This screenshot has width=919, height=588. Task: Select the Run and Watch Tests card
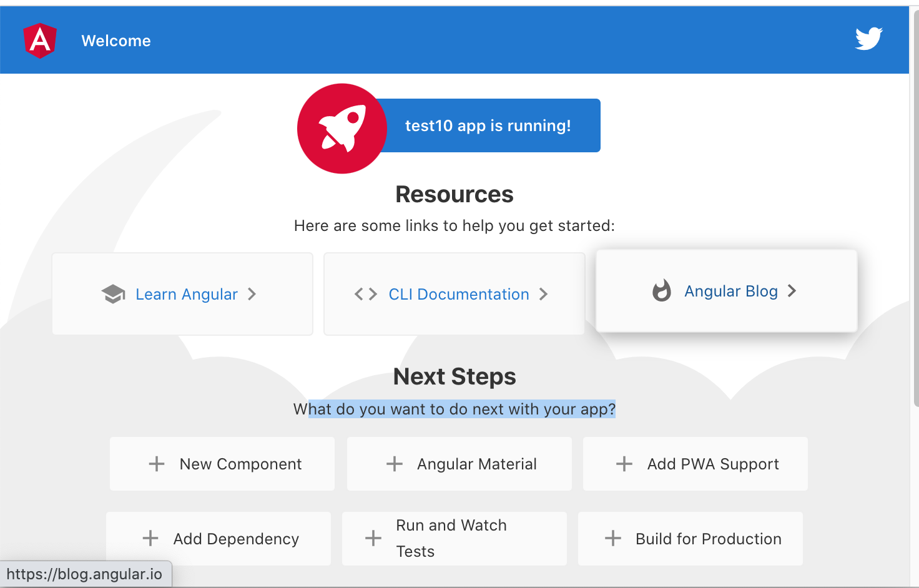(455, 539)
